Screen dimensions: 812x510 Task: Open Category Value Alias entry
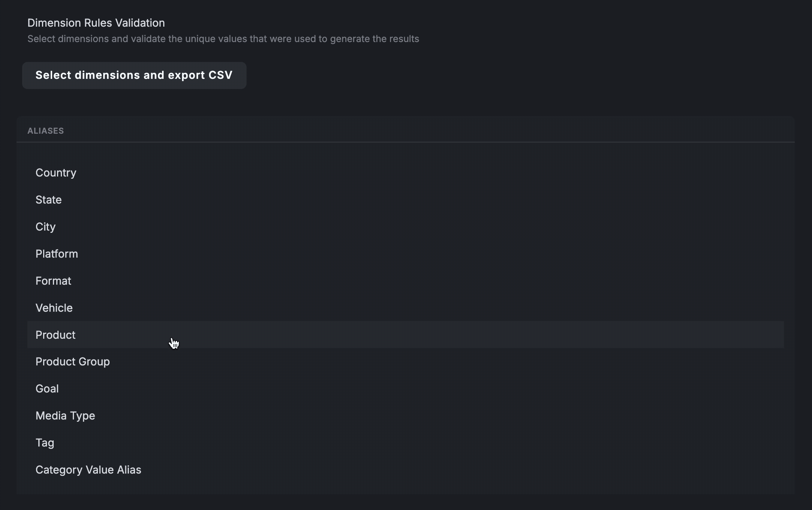[x=406, y=470]
